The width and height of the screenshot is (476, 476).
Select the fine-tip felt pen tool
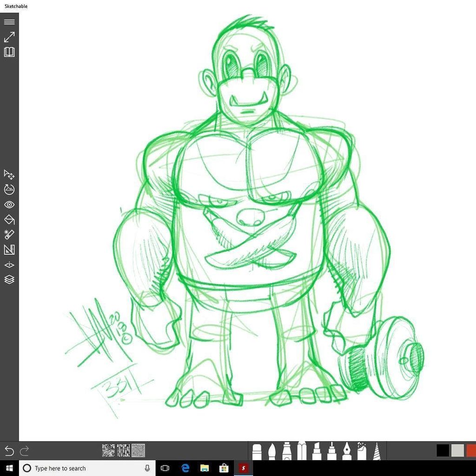(x=331, y=452)
